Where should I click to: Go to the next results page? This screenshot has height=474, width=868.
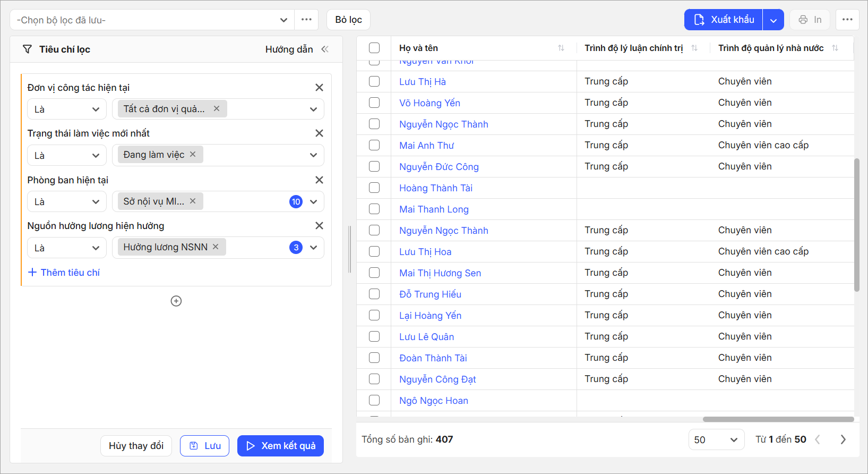coord(843,439)
